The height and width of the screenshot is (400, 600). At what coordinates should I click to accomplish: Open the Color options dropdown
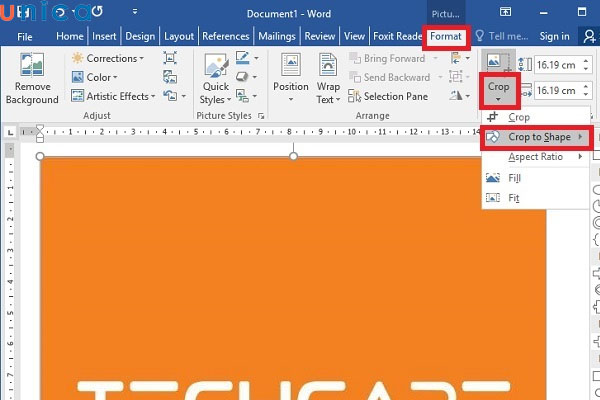[x=95, y=77]
